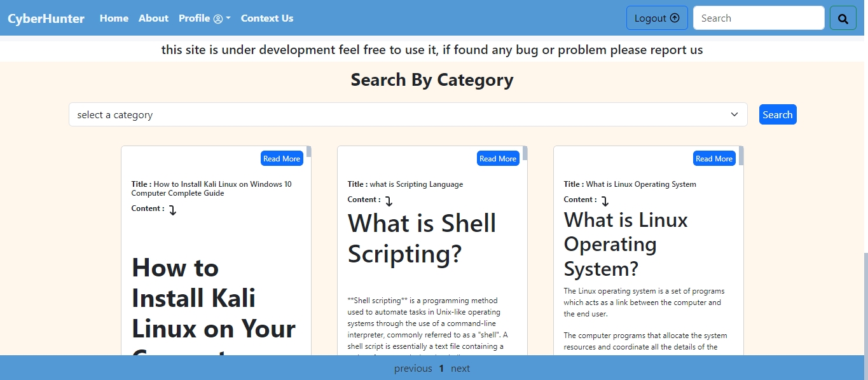The height and width of the screenshot is (380, 868).
Task: Open the About page
Action: tap(153, 18)
